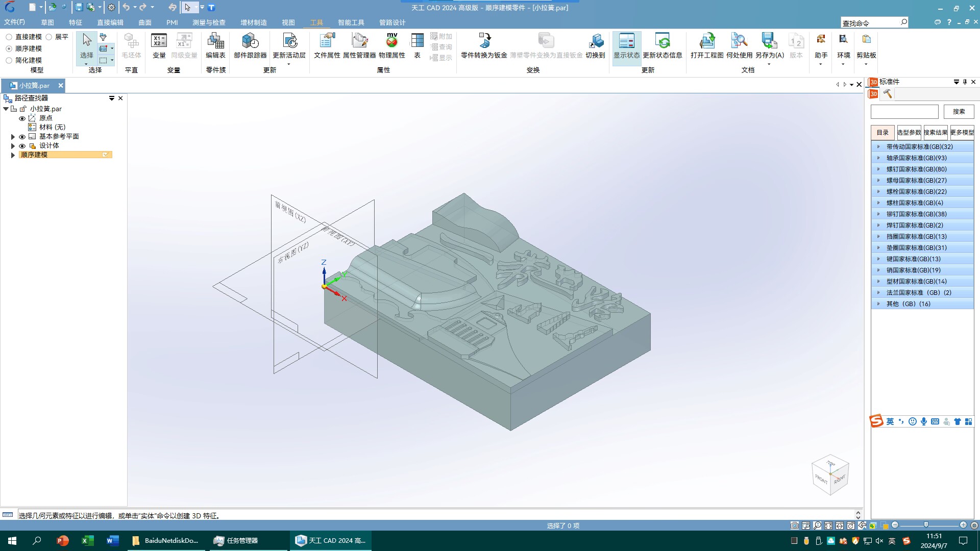Screen dimensions: 980x551
Task: Open the 顺序建模 row dropdown
Action: pyautogui.click(x=105, y=155)
